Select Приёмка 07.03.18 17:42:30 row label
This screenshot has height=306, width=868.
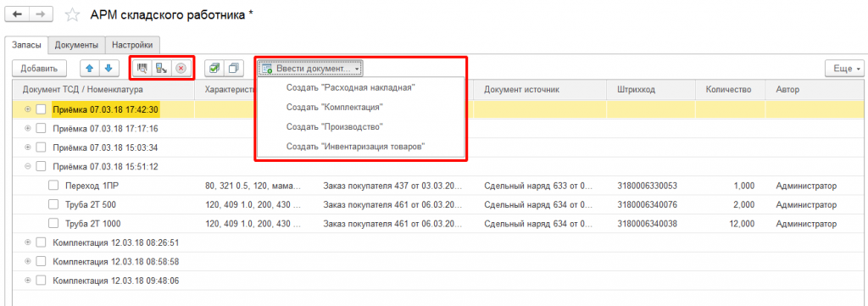106,109
